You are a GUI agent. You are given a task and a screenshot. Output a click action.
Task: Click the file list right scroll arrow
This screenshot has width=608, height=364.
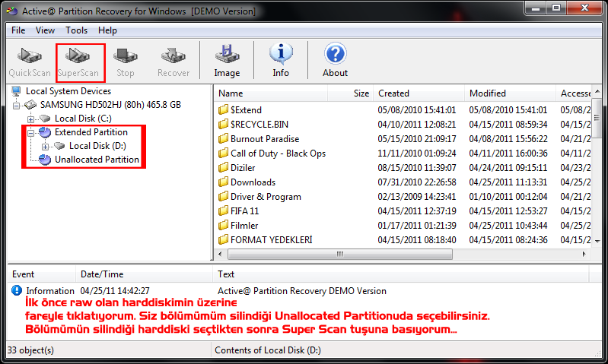coord(584,254)
